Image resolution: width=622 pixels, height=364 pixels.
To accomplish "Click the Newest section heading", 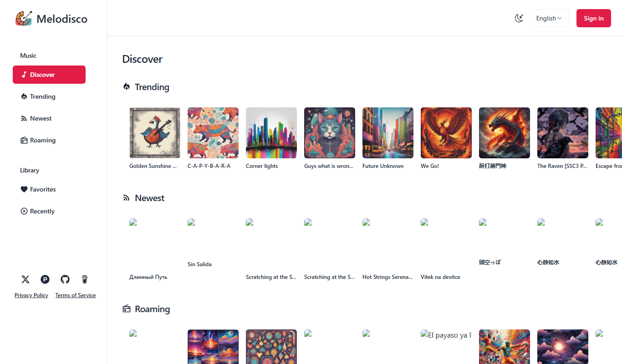I will 150,198.
